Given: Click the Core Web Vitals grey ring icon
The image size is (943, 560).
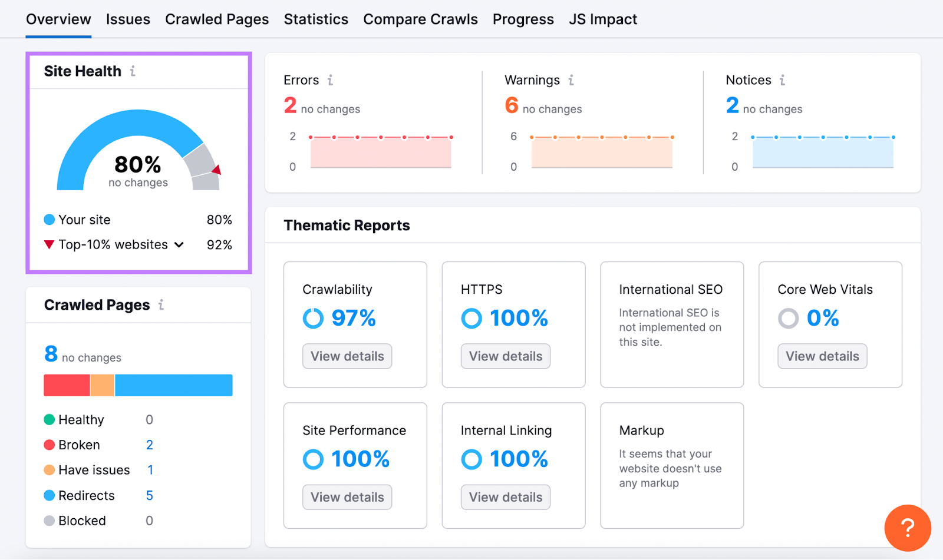Looking at the screenshot, I should point(788,319).
